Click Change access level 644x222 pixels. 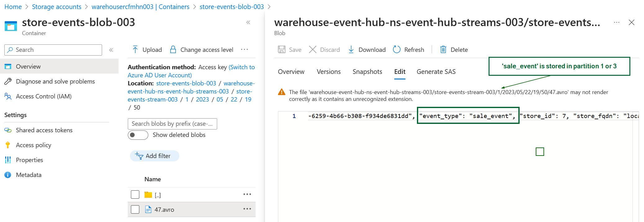coord(202,50)
